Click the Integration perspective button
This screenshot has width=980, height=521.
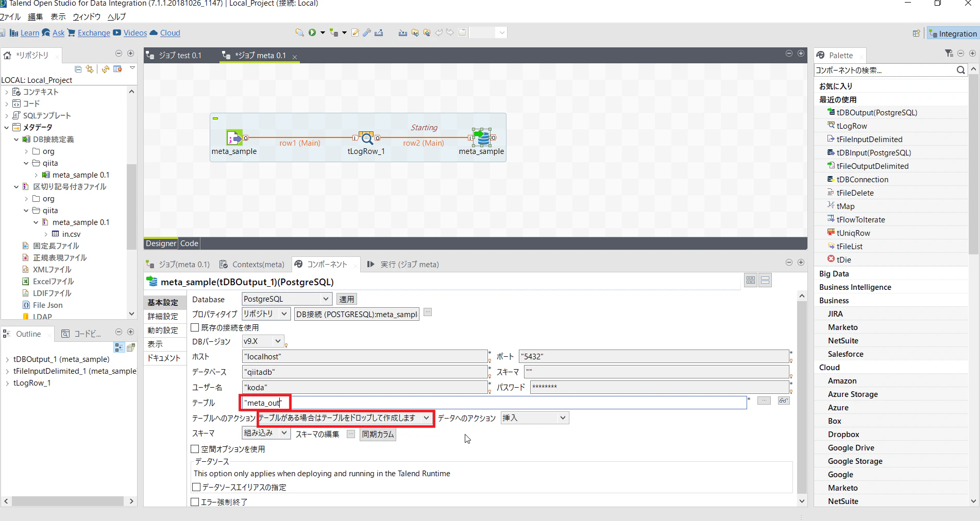pos(953,33)
